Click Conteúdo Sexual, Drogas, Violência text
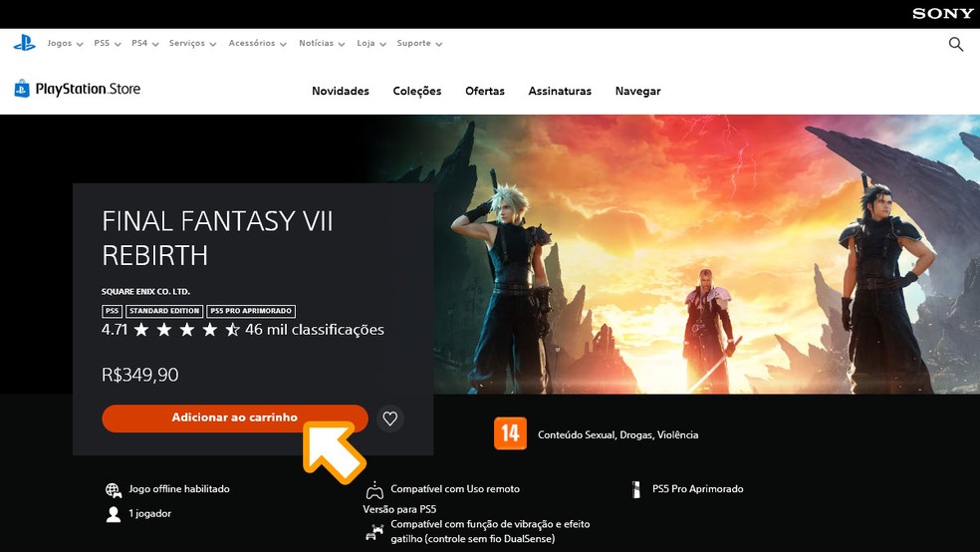Viewport: 980px width, 552px height. click(x=618, y=435)
